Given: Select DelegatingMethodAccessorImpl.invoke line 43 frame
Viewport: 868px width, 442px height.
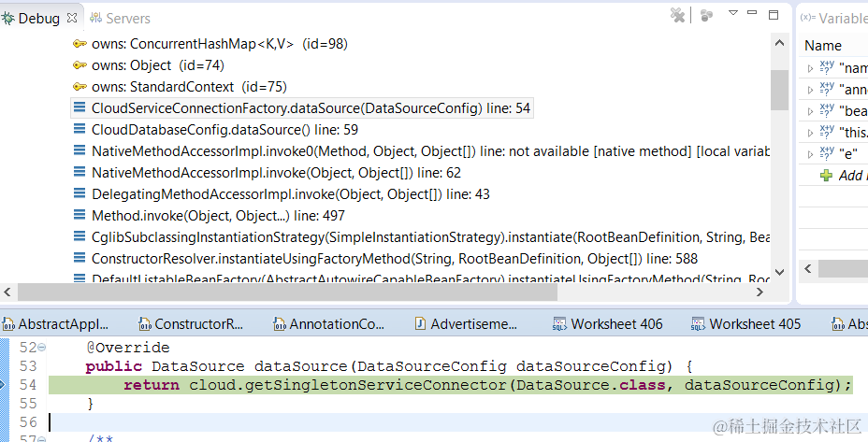Looking at the screenshot, I should click(x=282, y=194).
